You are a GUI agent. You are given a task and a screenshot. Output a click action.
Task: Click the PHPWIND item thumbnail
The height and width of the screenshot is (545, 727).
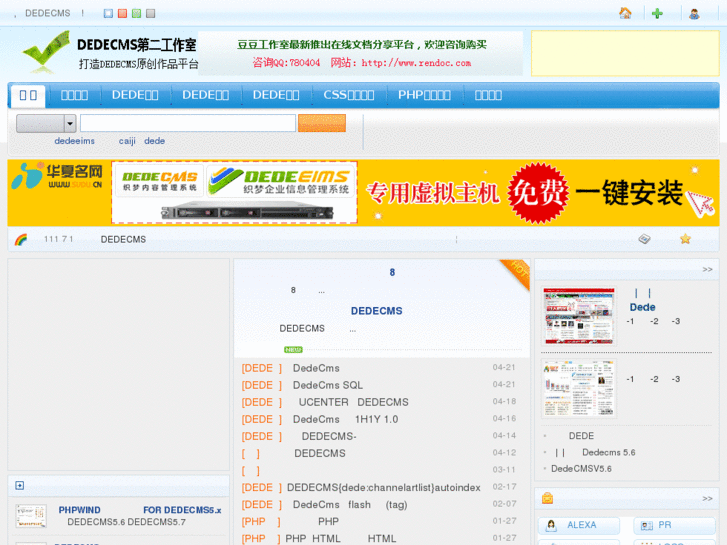click(x=31, y=516)
